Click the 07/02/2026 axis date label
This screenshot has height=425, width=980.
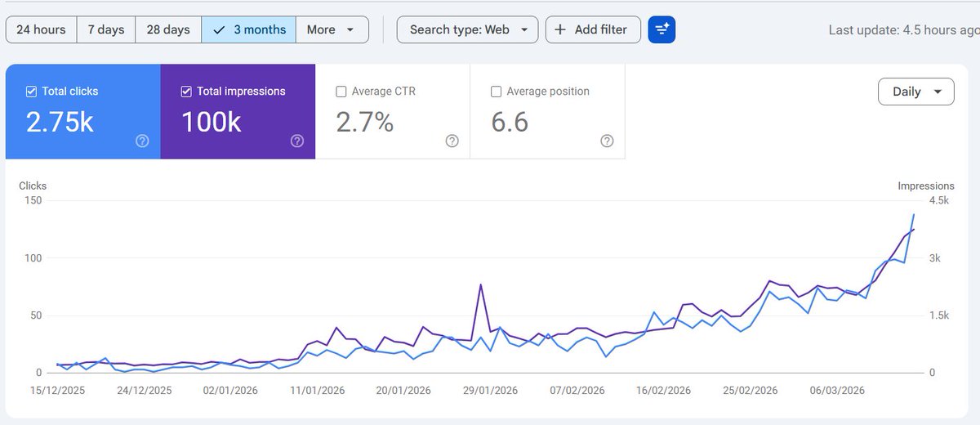point(577,391)
